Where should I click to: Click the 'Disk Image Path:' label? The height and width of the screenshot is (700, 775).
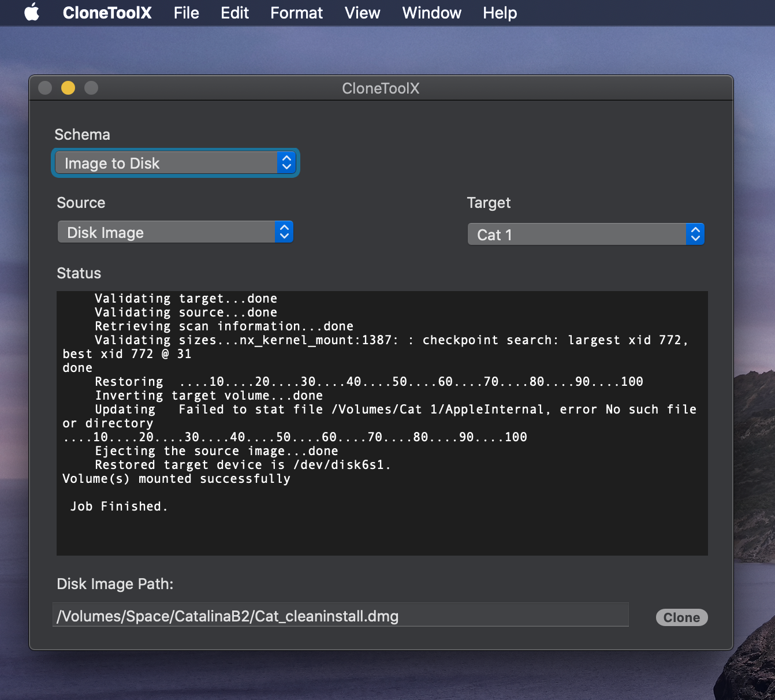(x=115, y=584)
